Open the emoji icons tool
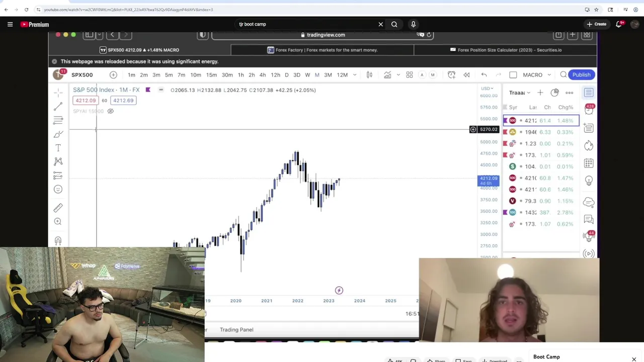644x362 pixels. point(58,189)
